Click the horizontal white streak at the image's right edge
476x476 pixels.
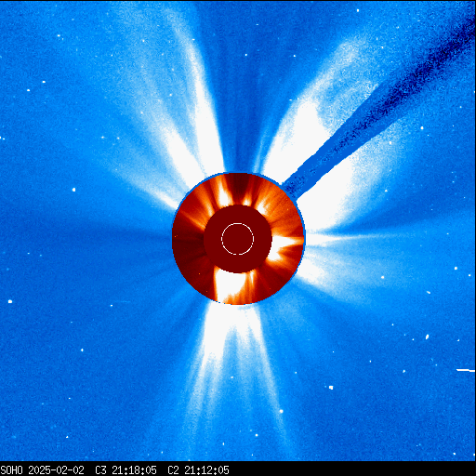[x=466, y=370]
